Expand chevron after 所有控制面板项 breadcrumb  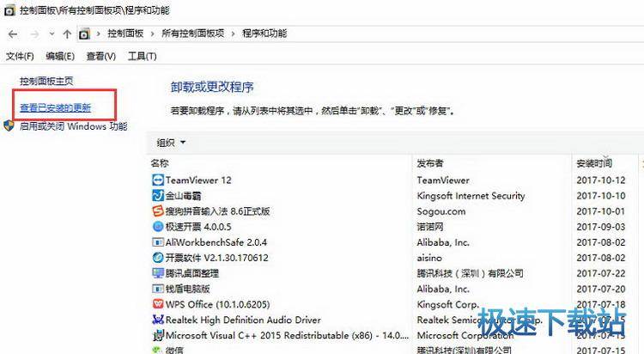234,34
